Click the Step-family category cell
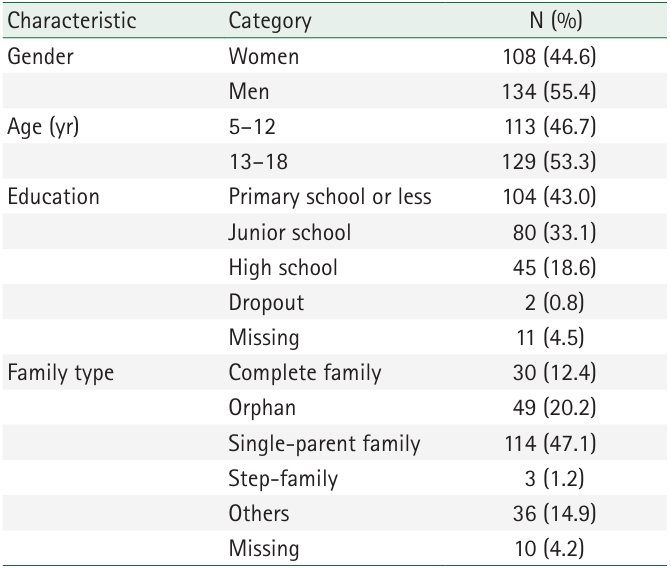The image size is (670, 568). pos(283,479)
